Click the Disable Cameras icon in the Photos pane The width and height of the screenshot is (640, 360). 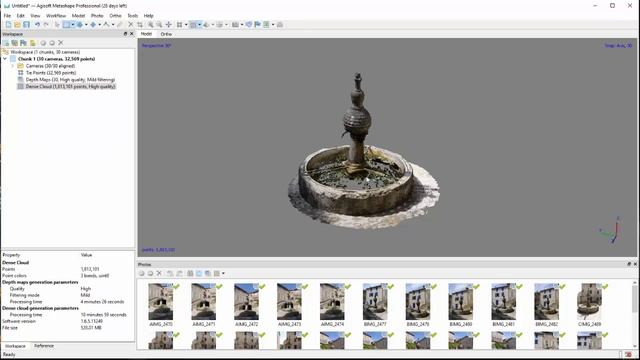[150, 273]
